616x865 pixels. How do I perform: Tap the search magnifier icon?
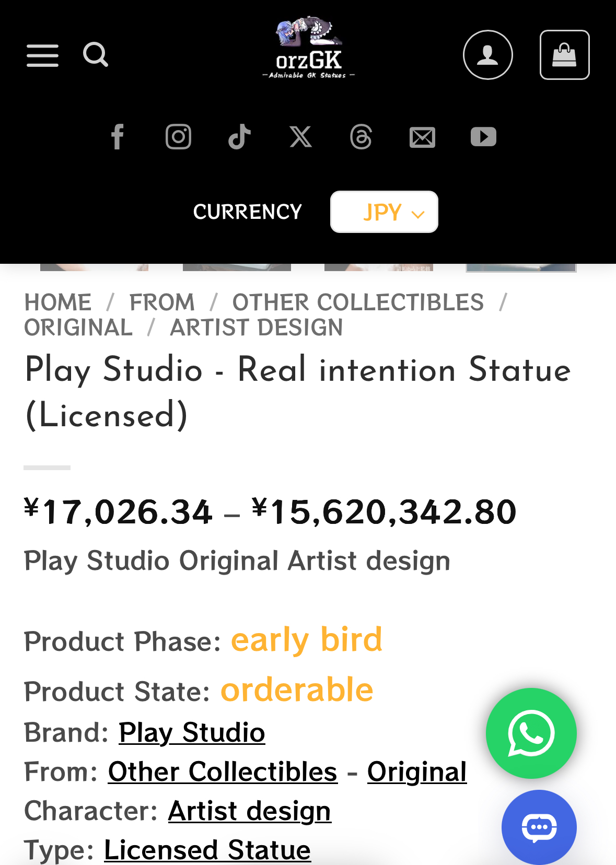click(96, 55)
